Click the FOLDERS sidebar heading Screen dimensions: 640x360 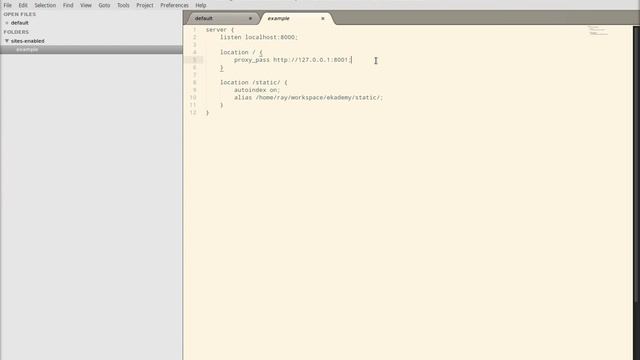16,32
